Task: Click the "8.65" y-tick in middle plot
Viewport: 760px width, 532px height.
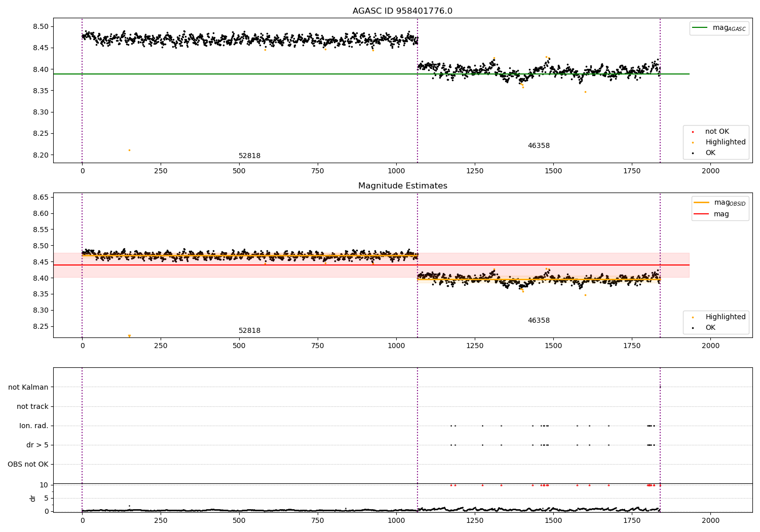Action: point(41,198)
